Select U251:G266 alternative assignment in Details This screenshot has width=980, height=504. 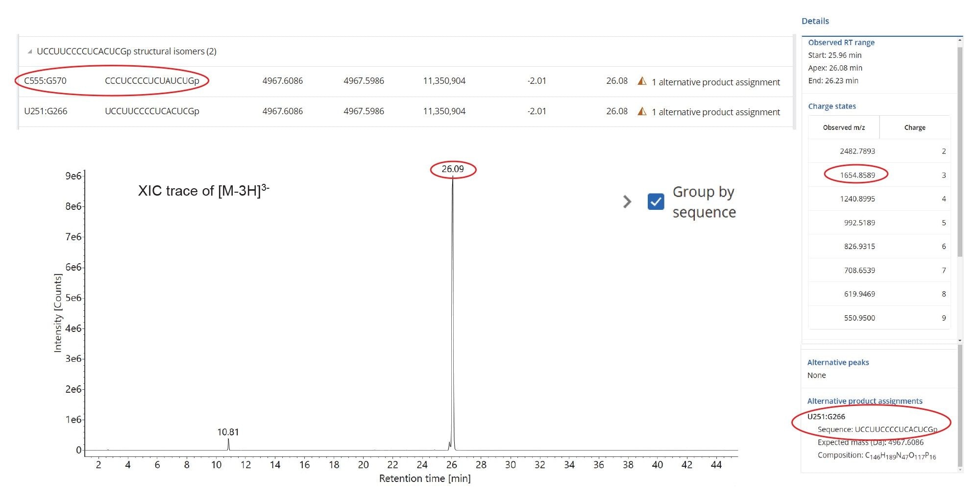coord(826,417)
